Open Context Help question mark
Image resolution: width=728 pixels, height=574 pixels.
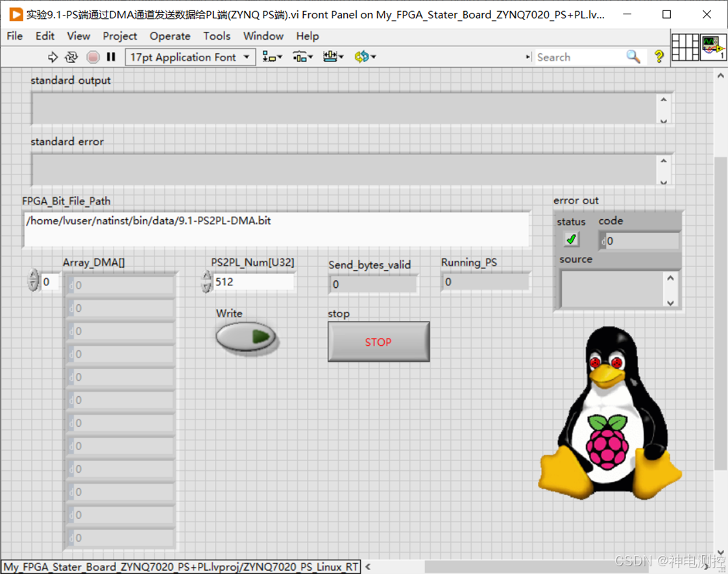click(659, 57)
